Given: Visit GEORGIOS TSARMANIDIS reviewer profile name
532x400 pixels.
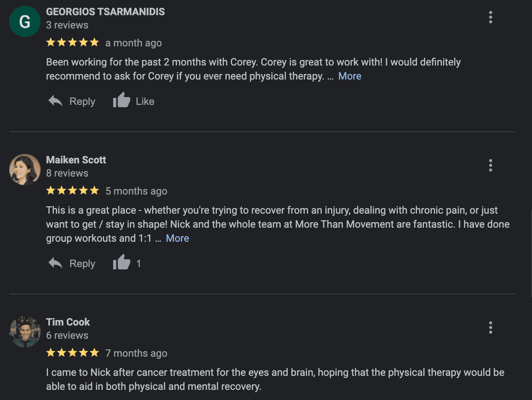Looking at the screenshot, I should point(105,12).
